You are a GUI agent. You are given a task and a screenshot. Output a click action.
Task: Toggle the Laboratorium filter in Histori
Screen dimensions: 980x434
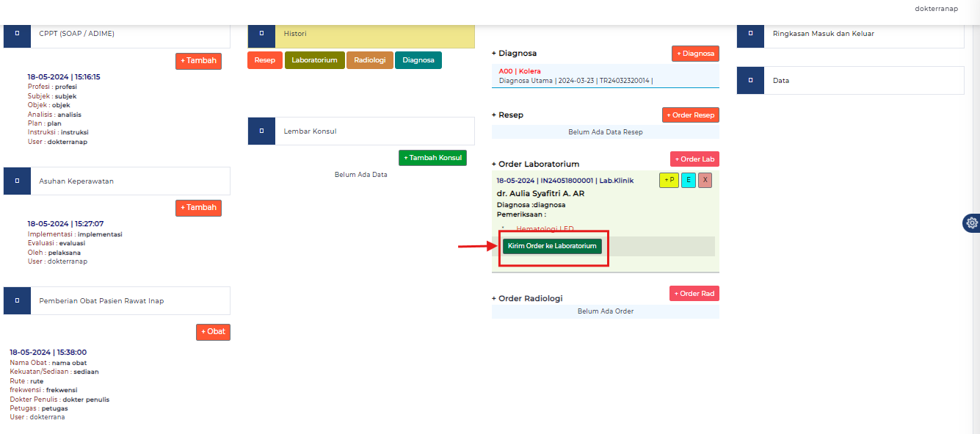pos(314,59)
